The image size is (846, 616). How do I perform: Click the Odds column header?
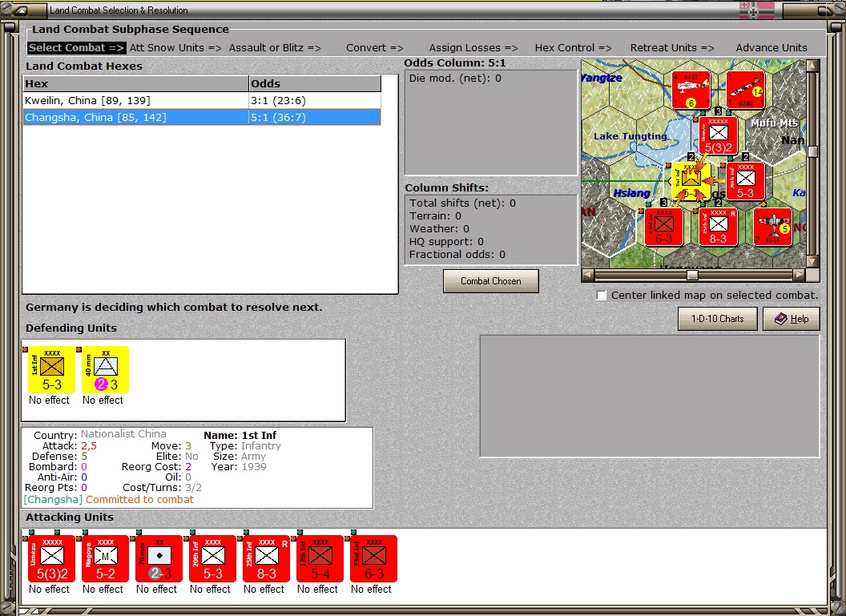315,83
